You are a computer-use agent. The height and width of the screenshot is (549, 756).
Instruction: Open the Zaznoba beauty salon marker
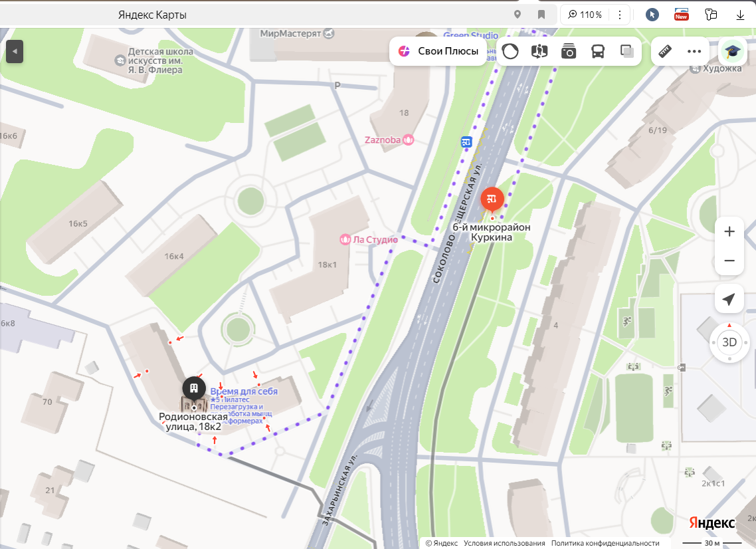[x=389, y=140]
